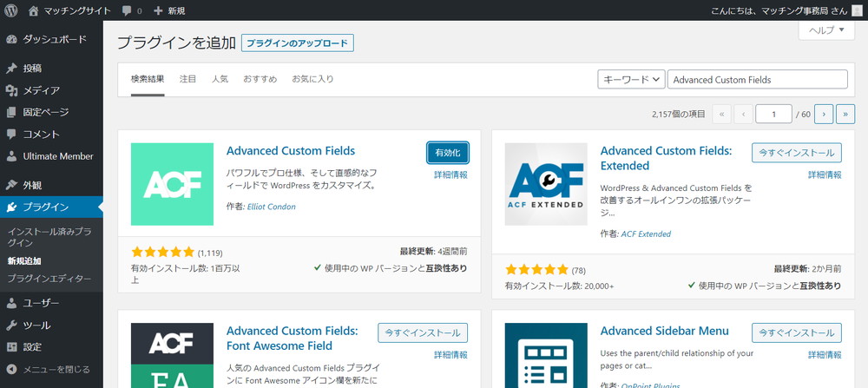The height and width of the screenshot is (388, 868).
Task: Click the 有効化 button for Advanced Custom Fields
Action: pyautogui.click(x=448, y=153)
